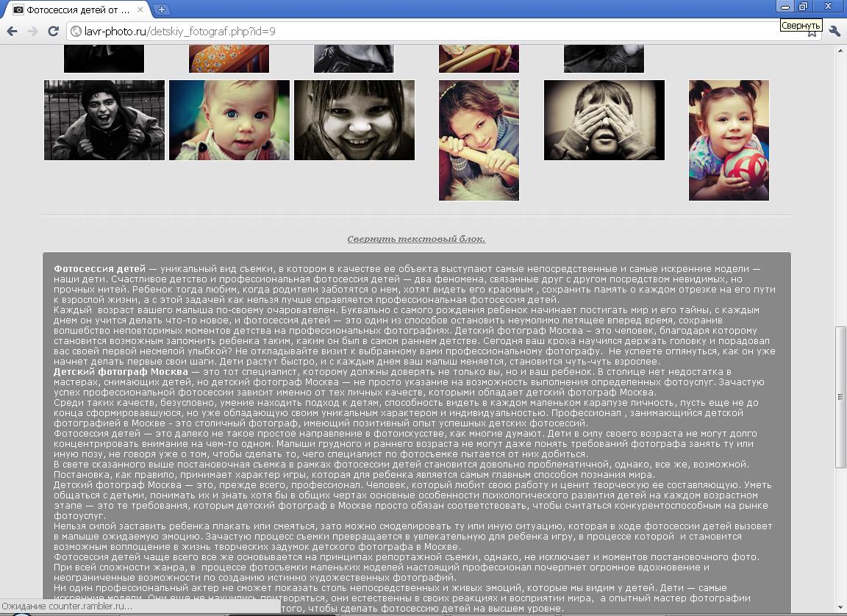Viewport: 847px width, 616px height.
Task: Close the Фотосессия детей tab
Action: (x=140, y=10)
